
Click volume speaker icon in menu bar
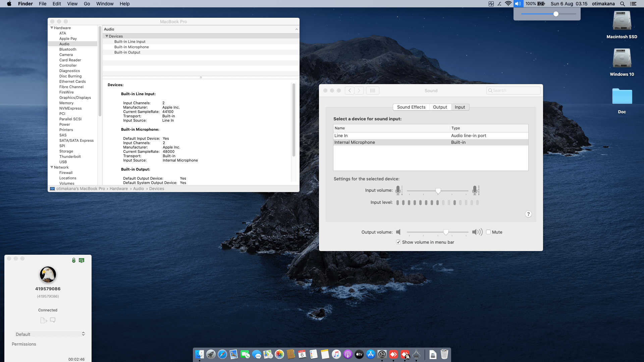518,4
